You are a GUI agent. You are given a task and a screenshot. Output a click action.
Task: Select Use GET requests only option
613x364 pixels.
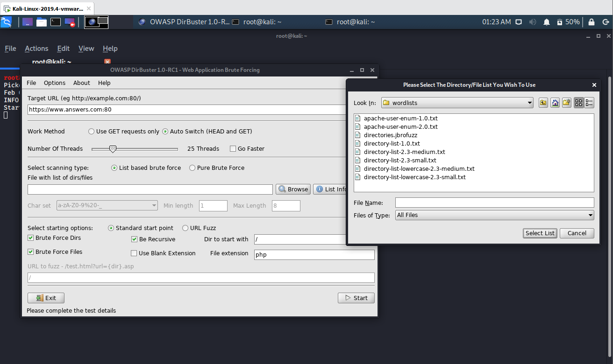pos(124,132)
